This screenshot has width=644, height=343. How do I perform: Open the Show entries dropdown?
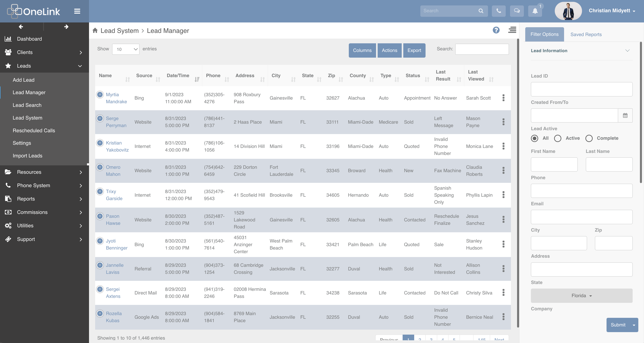click(126, 49)
